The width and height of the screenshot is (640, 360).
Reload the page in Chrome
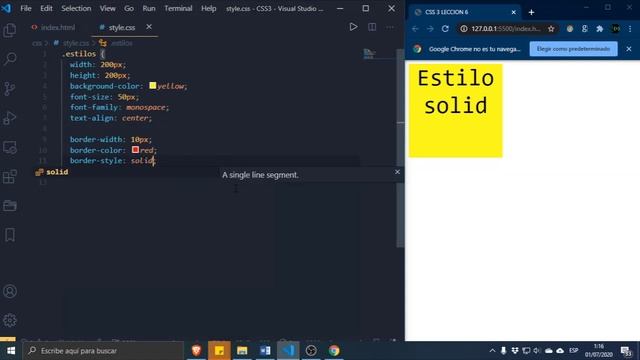[x=445, y=29]
